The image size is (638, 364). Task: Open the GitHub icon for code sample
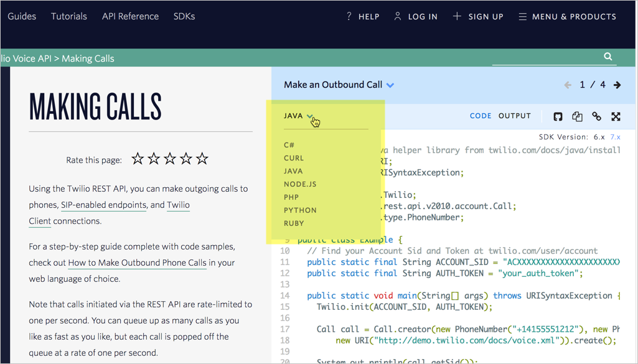coord(558,116)
